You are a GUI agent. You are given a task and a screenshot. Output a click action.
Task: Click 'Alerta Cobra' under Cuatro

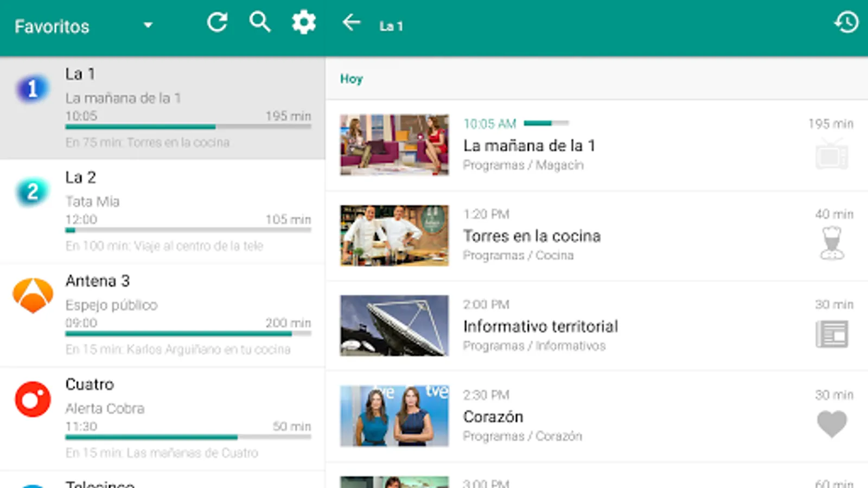point(105,408)
